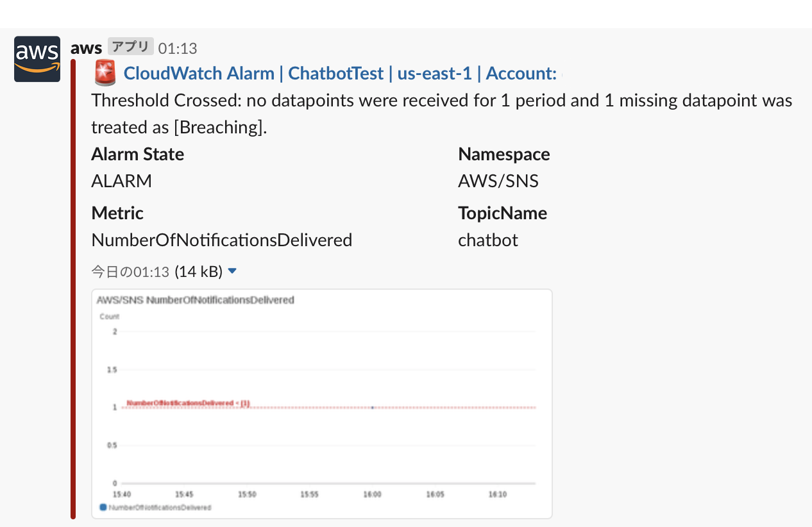Click the chatbot topic name value

pos(487,240)
